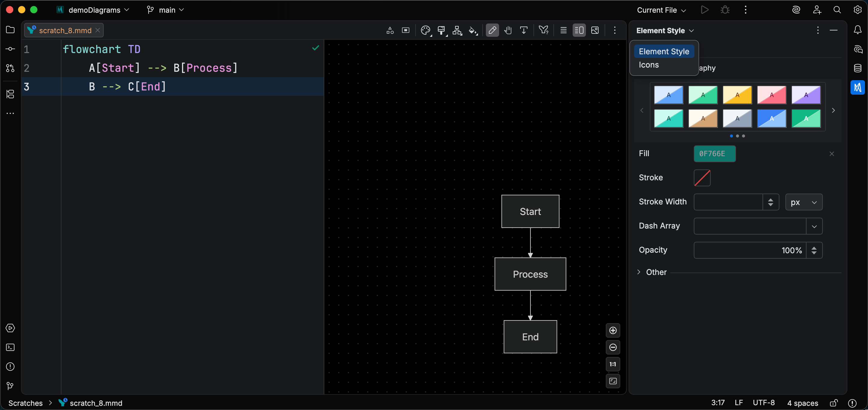Click the Opacity 100% field

click(750, 250)
